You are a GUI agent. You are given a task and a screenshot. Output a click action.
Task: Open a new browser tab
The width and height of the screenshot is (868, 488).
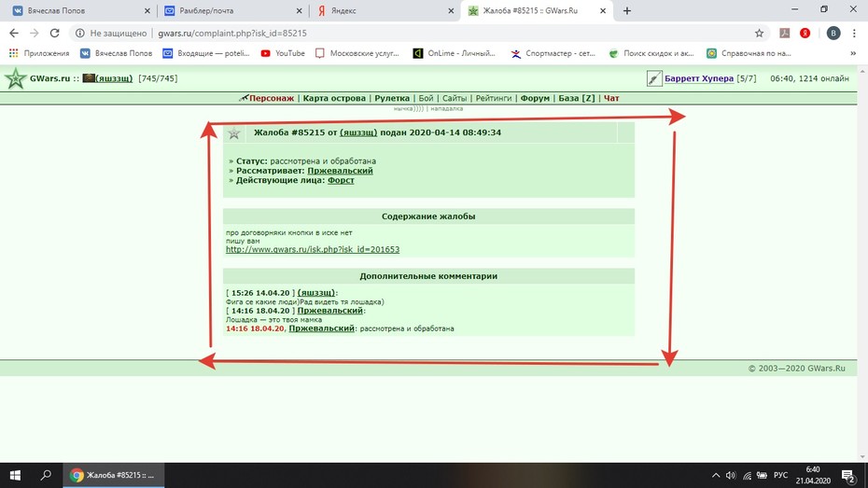pos(626,10)
